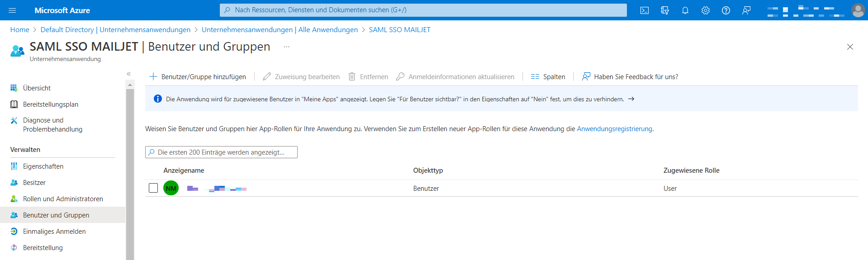Click the Benutzer cell in the row

(426, 189)
